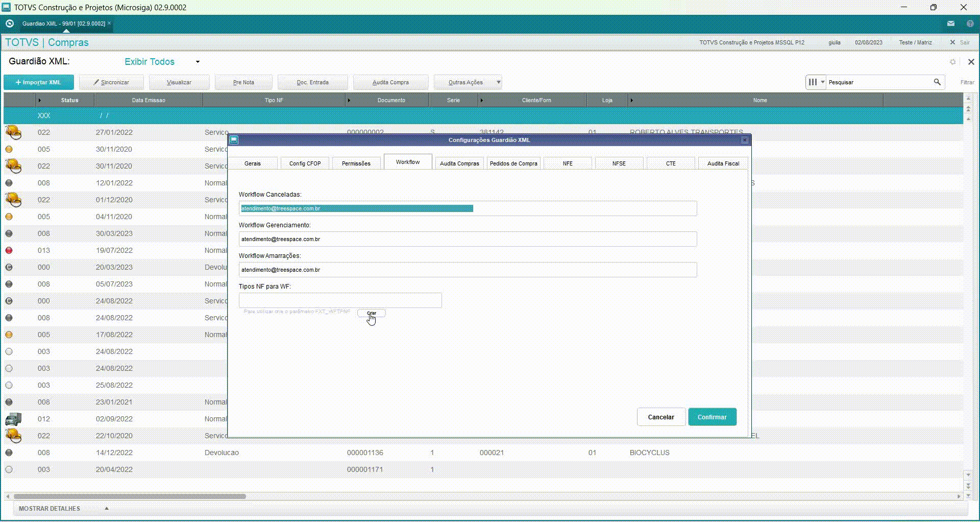Expand the MOSTRAR DETALHES panel

pyautogui.click(x=106, y=508)
